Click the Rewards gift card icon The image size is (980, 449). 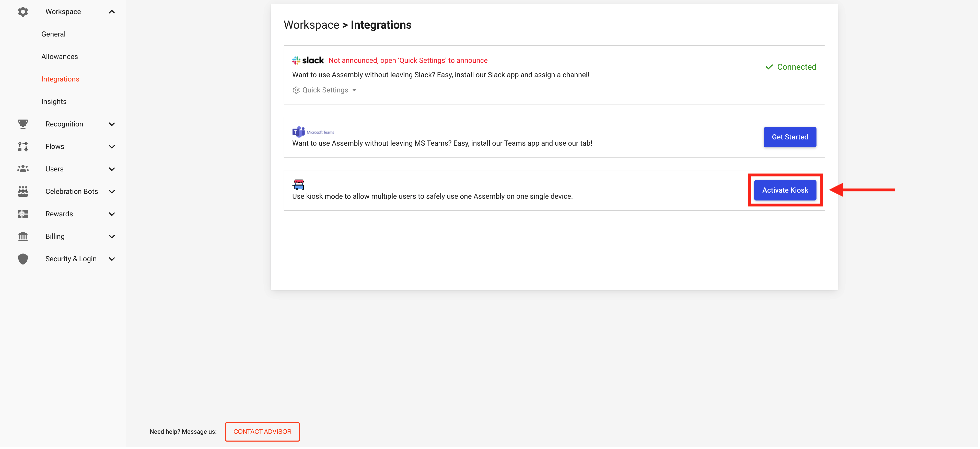[x=23, y=214]
